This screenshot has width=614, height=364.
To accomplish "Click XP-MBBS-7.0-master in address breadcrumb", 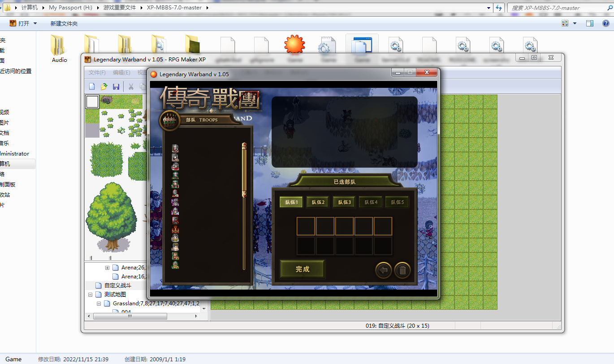I will [174, 8].
